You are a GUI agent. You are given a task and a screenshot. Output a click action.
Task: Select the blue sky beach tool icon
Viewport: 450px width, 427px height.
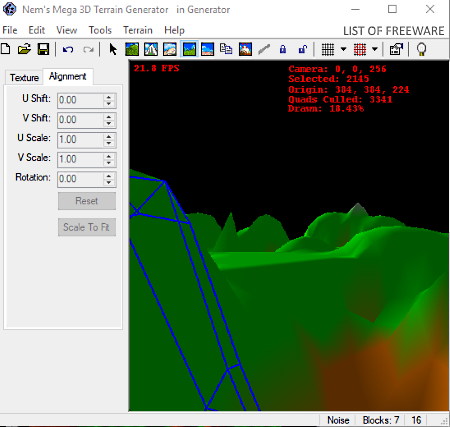click(207, 49)
